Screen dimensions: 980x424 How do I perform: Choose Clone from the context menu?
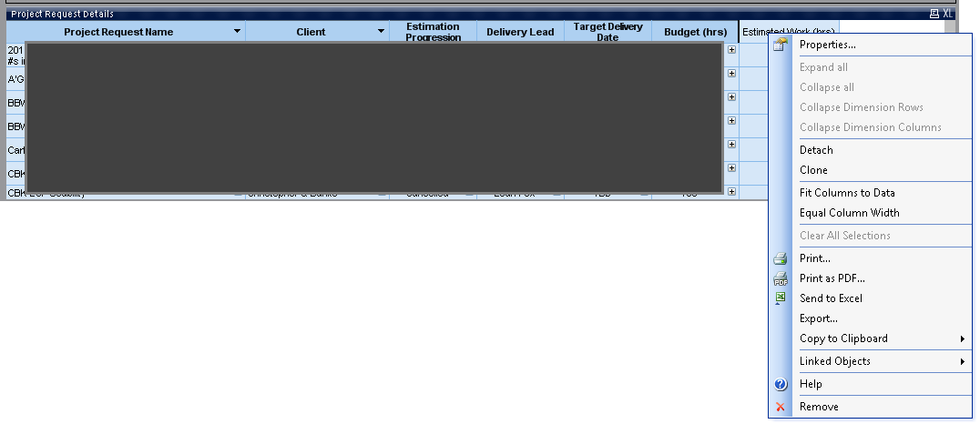[882, 170]
